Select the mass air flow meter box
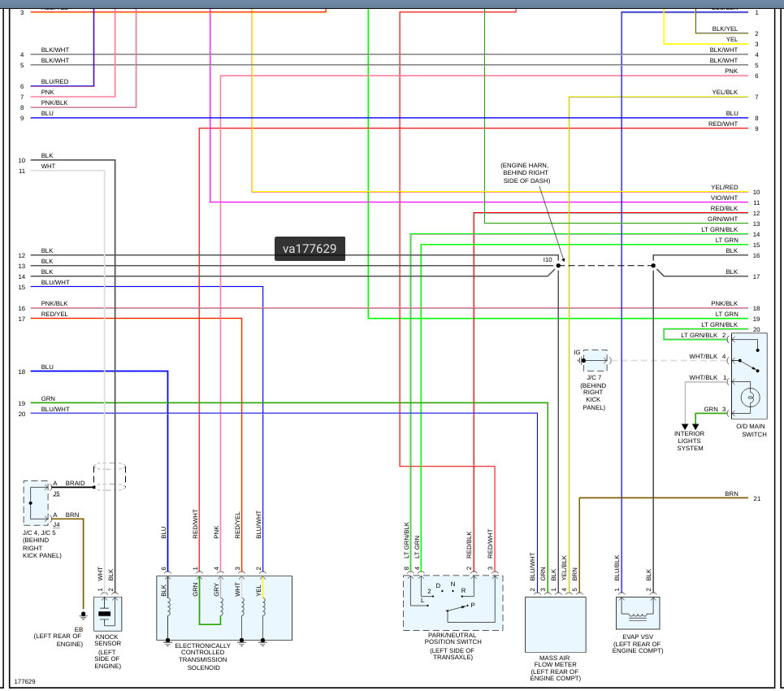The image size is (784, 691). [555, 624]
